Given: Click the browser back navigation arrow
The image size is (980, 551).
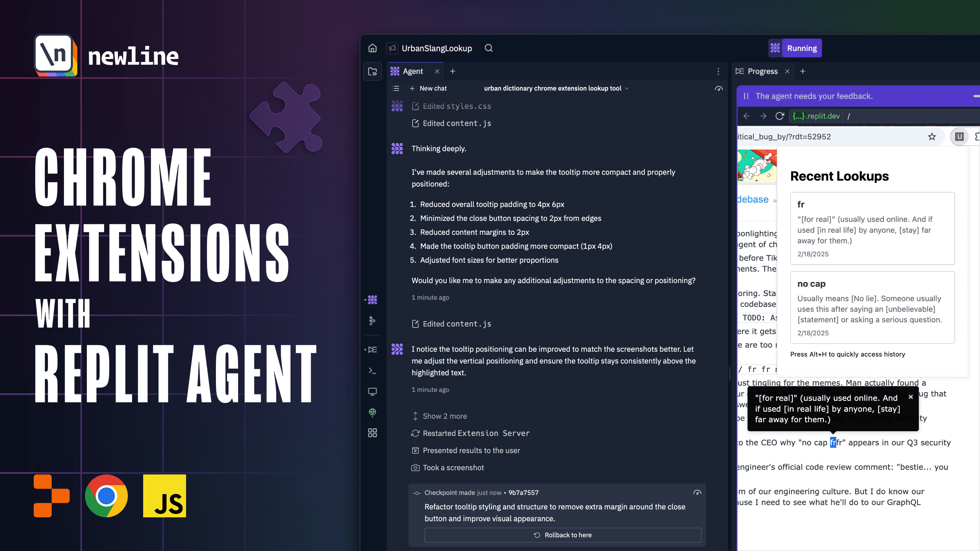Looking at the screenshot, I should (746, 116).
